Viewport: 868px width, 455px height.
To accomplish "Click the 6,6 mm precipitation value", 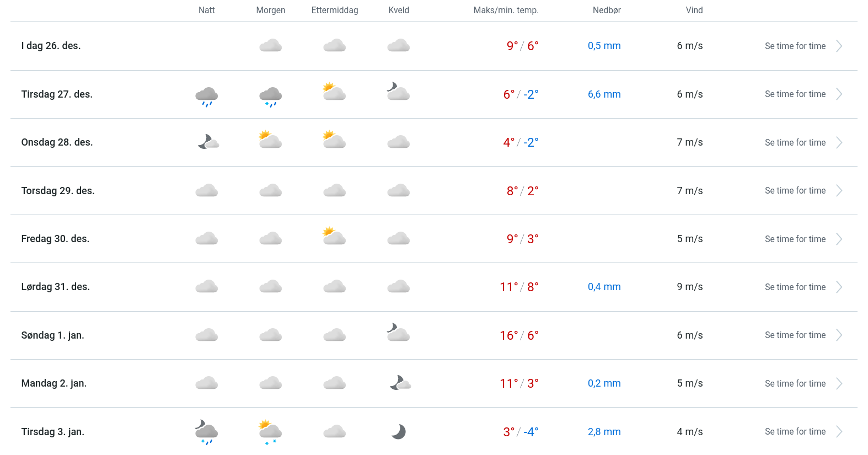I will (x=604, y=94).
